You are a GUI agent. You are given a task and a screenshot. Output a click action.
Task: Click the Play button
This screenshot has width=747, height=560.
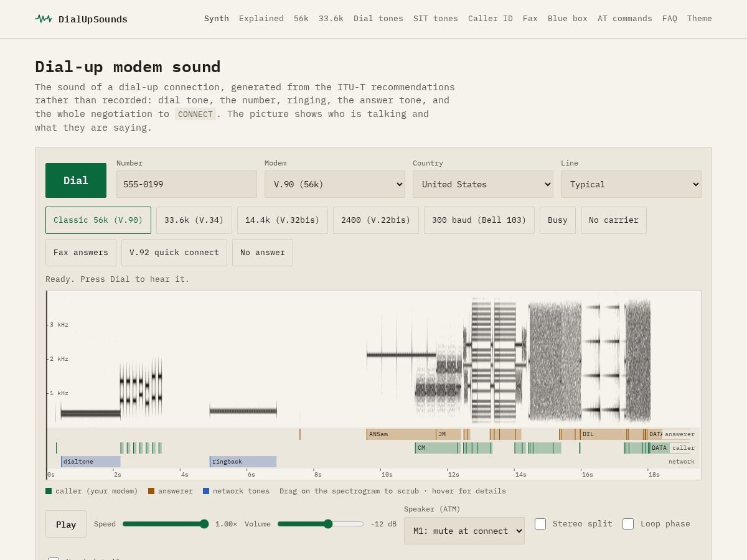point(66,524)
